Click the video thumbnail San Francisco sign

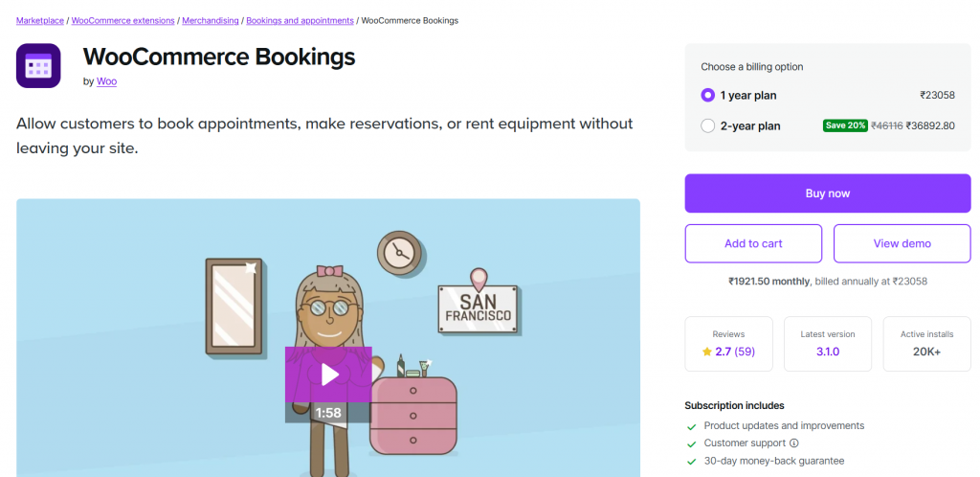tap(479, 308)
